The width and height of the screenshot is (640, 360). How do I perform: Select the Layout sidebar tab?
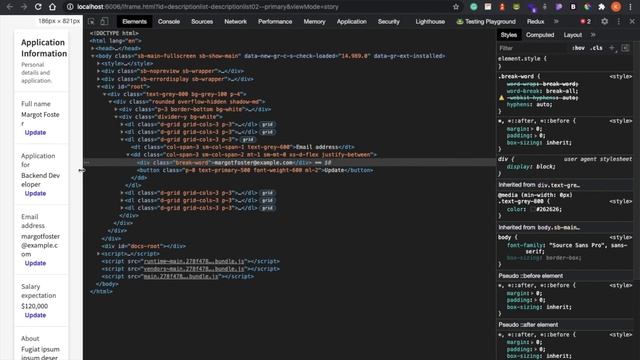[x=573, y=35]
